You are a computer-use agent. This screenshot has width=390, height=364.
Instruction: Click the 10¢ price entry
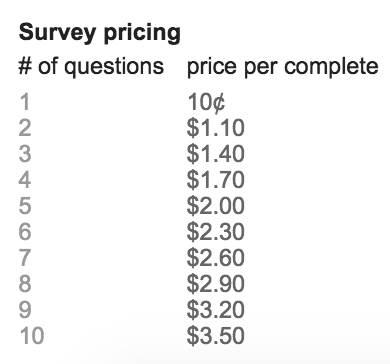click(206, 102)
